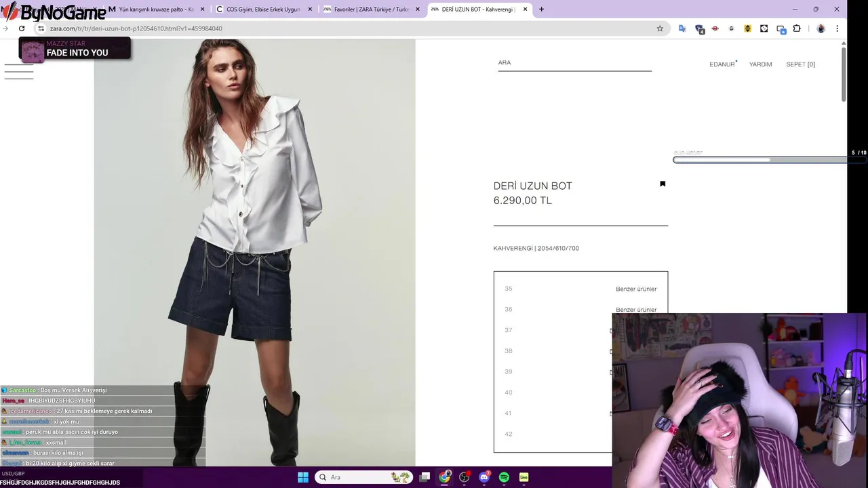The height and width of the screenshot is (488, 868).
Task: Select size 35 row
Action: tap(580, 289)
